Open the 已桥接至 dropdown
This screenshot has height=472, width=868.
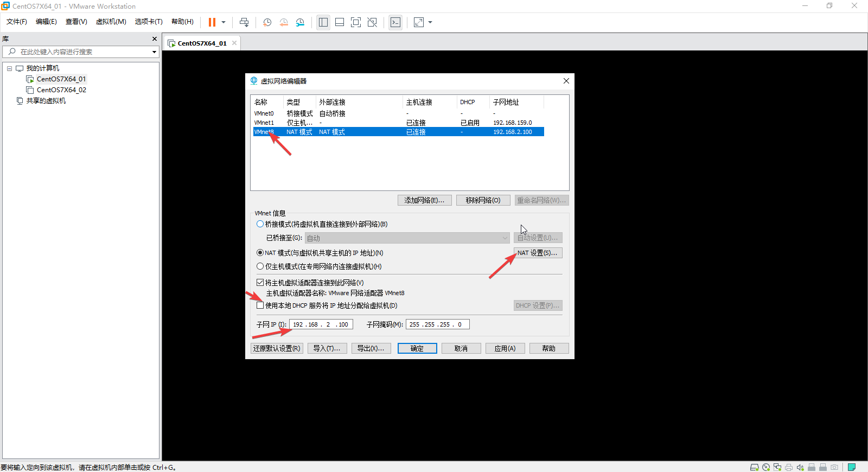tap(407, 238)
